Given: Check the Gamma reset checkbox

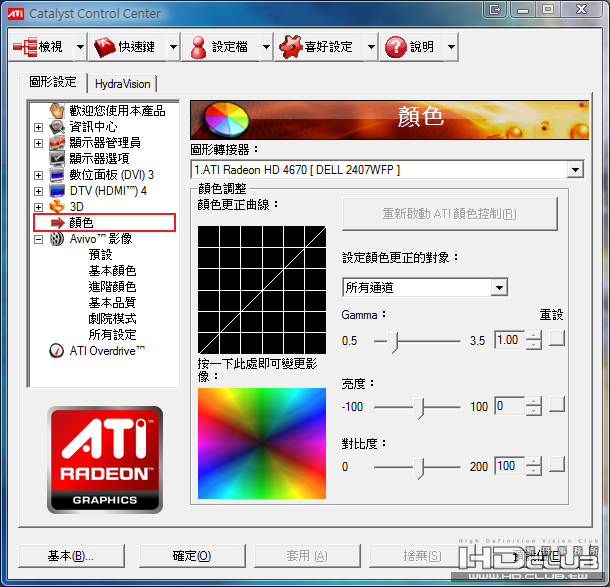Looking at the screenshot, I should tap(557, 338).
